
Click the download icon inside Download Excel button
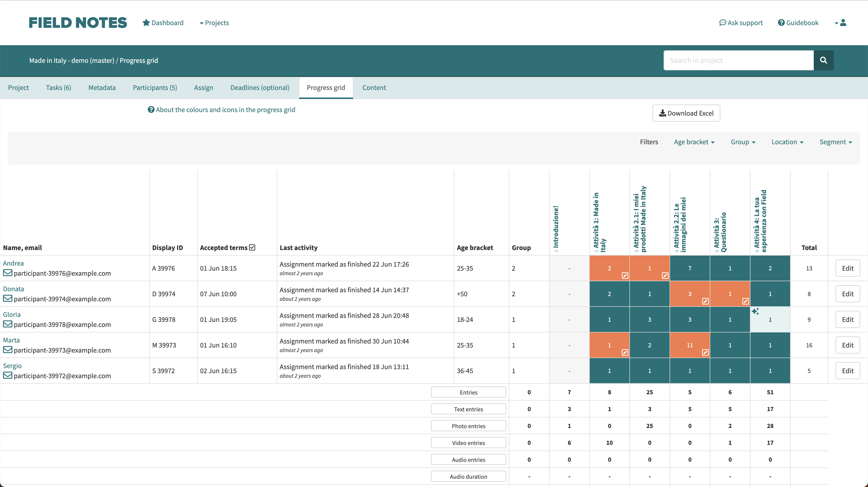663,113
